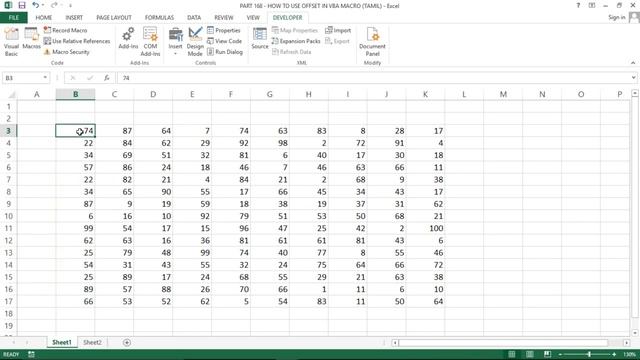Click Run Dialog
The width and height of the screenshot is (640, 360).
pos(225,52)
